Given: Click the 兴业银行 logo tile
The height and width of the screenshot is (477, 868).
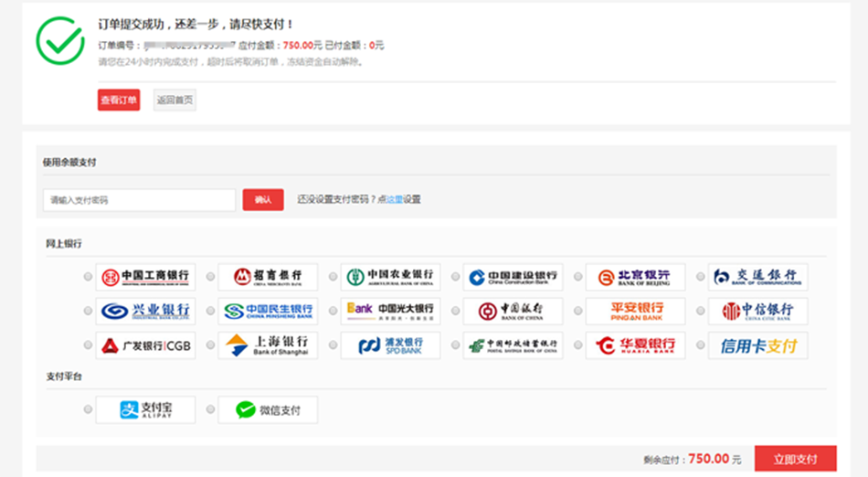Looking at the screenshot, I should [145, 311].
